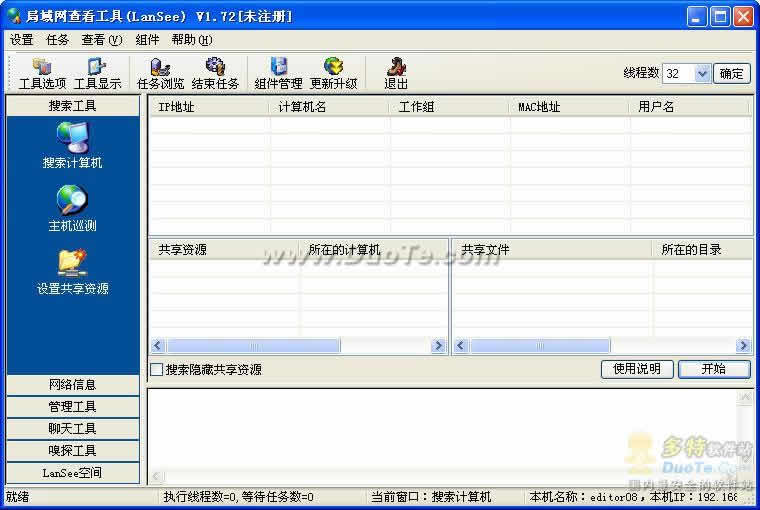This screenshot has width=760, height=510.
Task: Click the 工具显示 toolbar icon
Action: click(97, 74)
